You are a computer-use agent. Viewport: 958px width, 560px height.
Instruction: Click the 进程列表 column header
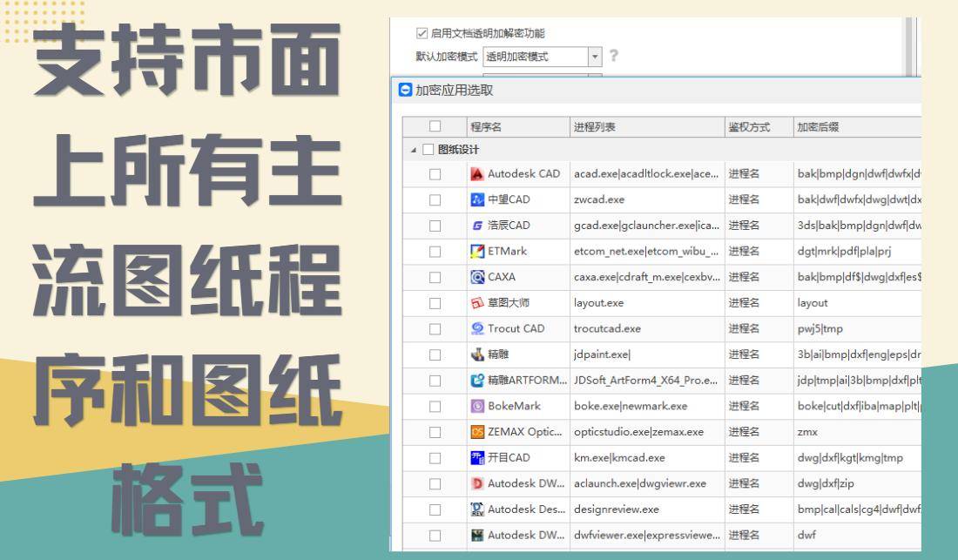pyautogui.click(x=646, y=127)
